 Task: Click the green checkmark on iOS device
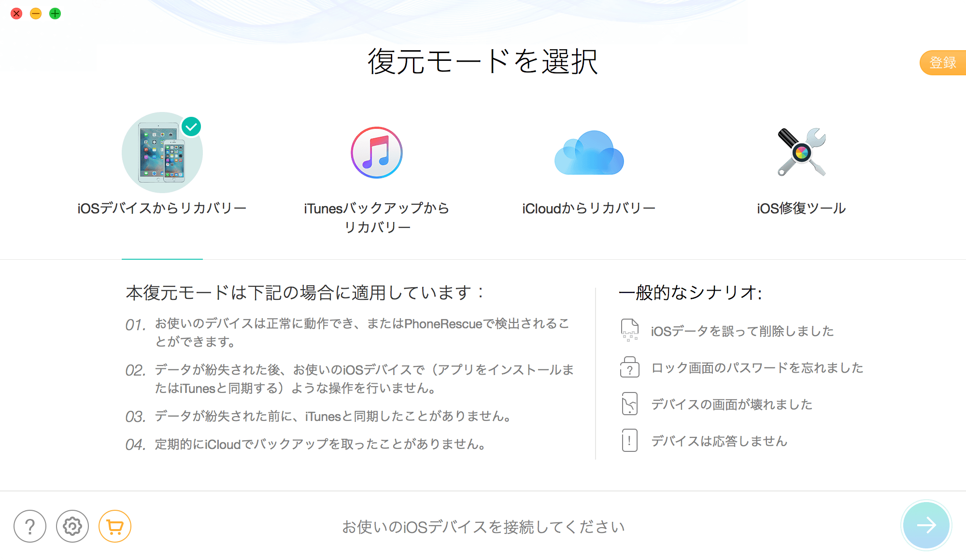click(192, 127)
